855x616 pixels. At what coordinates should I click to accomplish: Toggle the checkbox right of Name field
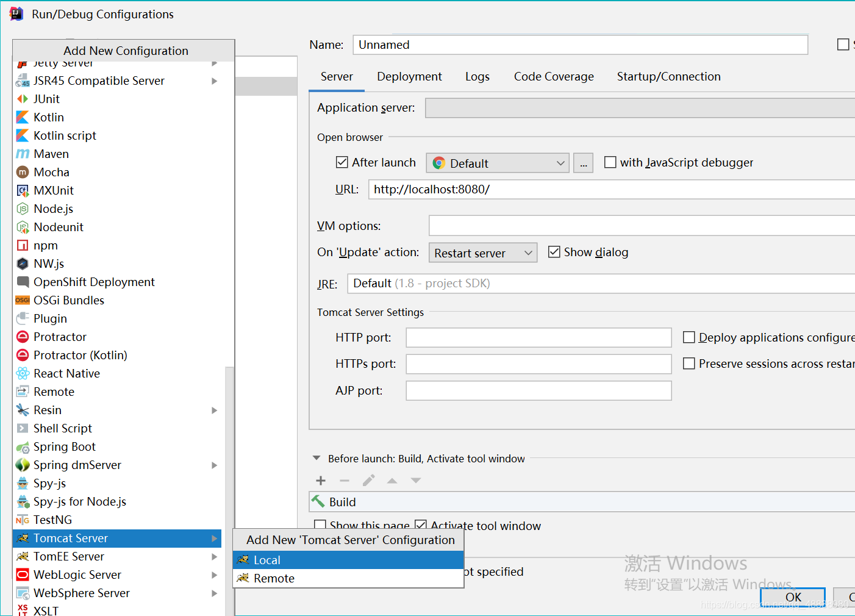[x=843, y=45]
